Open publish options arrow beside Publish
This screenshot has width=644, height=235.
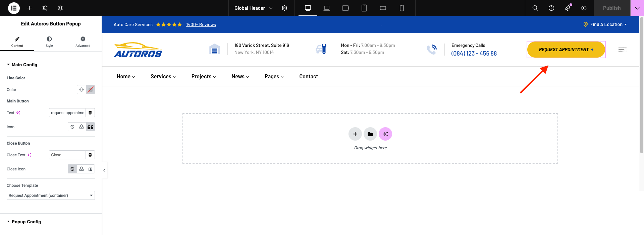tap(637, 8)
